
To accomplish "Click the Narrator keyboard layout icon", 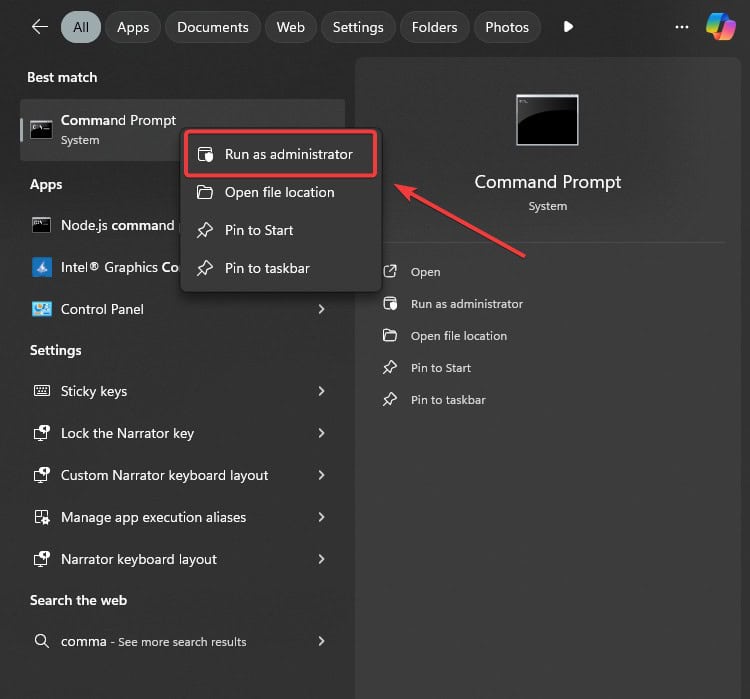I will [42, 559].
